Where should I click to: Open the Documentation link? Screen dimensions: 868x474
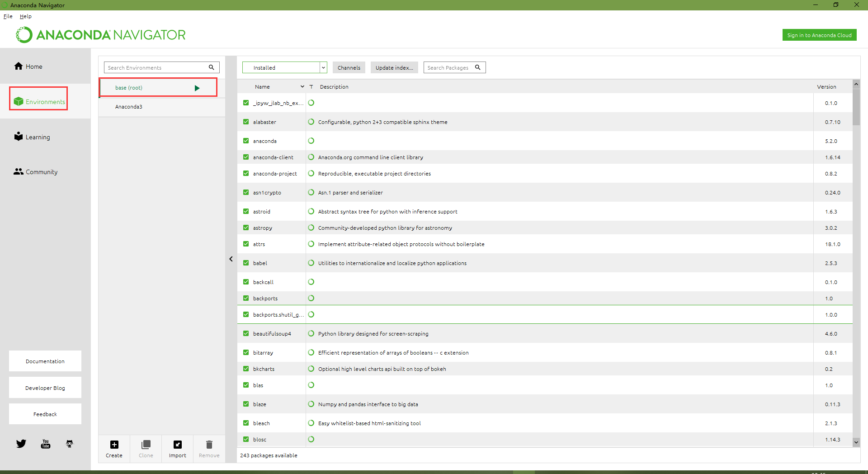pos(45,361)
